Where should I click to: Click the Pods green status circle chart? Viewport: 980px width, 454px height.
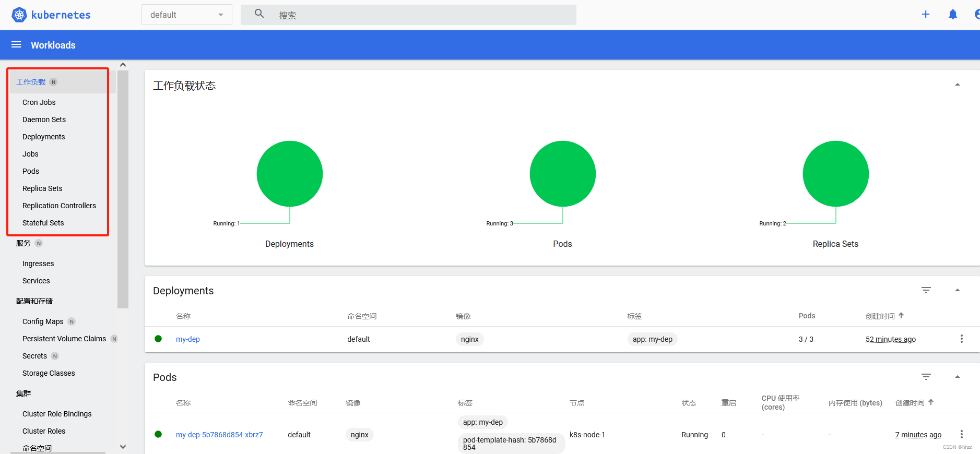coord(563,174)
